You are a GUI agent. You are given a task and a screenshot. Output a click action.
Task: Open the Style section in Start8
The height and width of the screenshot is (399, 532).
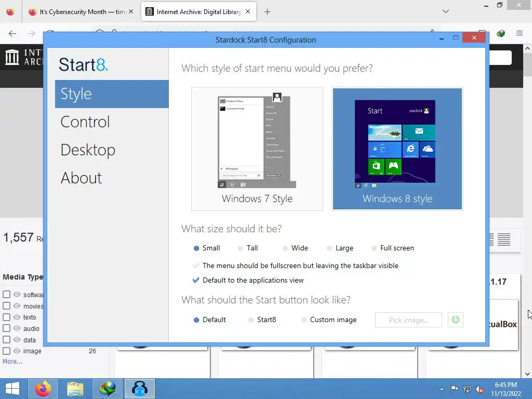(x=112, y=94)
